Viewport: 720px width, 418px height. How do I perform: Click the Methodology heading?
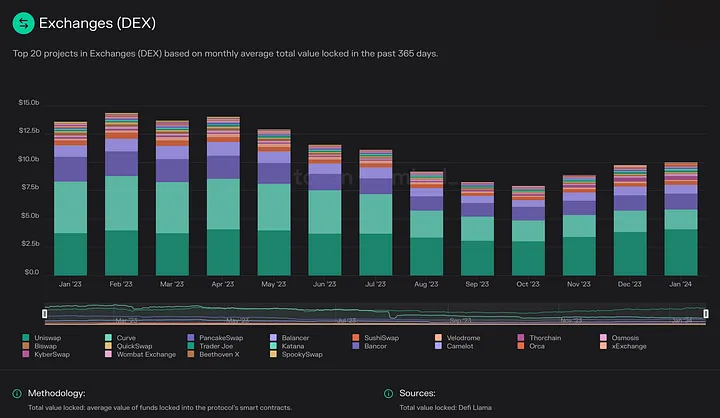pyautogui.click(x=56, y=393)
